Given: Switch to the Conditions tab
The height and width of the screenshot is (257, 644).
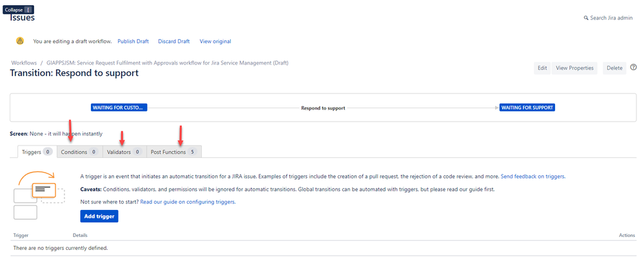Looking at the screenshot, I should [79, 152].
